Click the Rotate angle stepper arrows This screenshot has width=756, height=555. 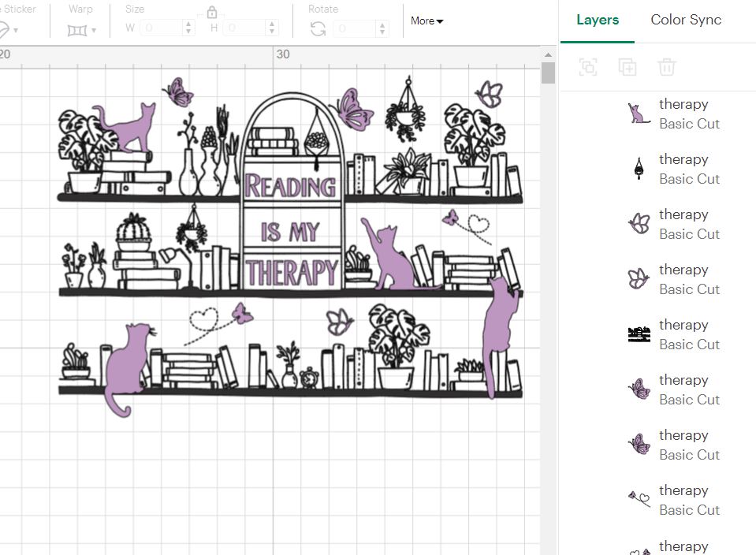coord(382,28)
